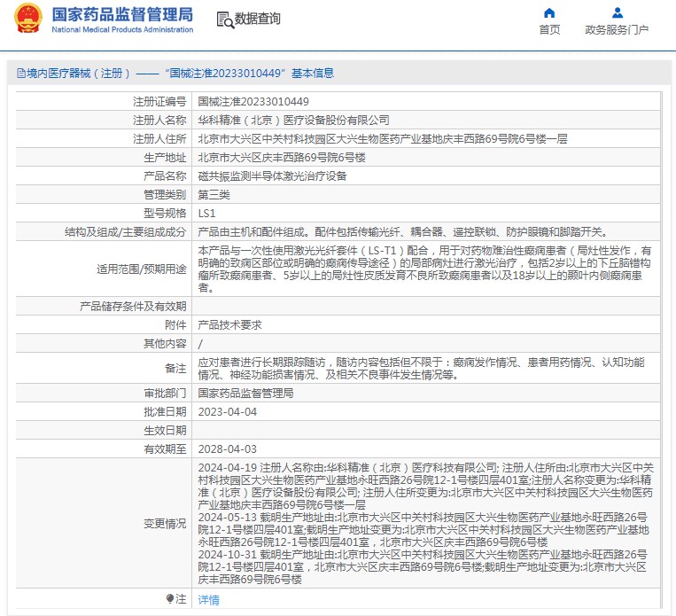Click the model value LS1
Screen dimensions: 676x616
pyautogui.click(x=206, y=214)
